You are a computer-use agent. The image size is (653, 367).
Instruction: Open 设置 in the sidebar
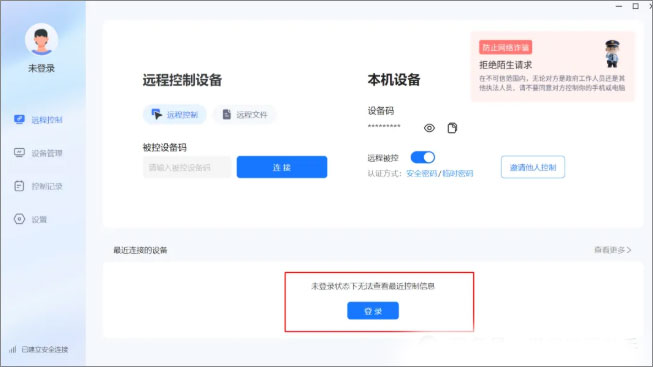(30, 219)
